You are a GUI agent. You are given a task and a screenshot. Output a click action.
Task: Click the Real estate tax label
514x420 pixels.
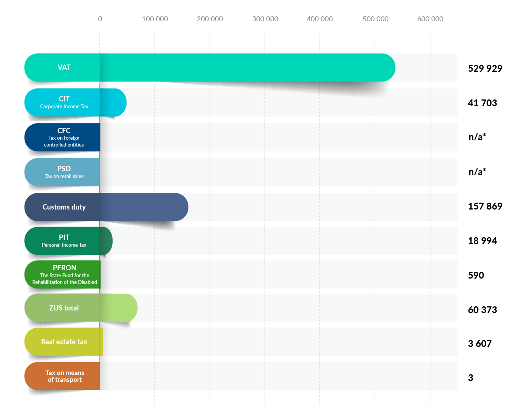64,342
